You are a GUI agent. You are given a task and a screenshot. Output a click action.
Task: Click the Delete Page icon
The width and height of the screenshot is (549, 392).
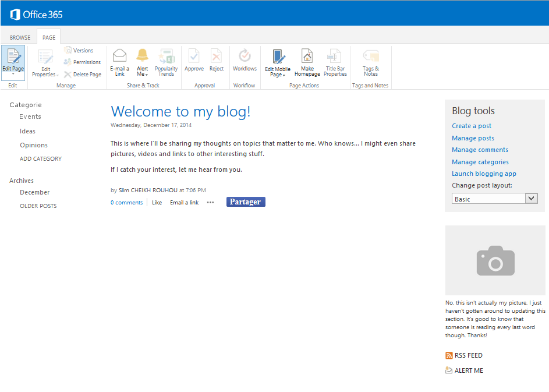tap(68, 75)
